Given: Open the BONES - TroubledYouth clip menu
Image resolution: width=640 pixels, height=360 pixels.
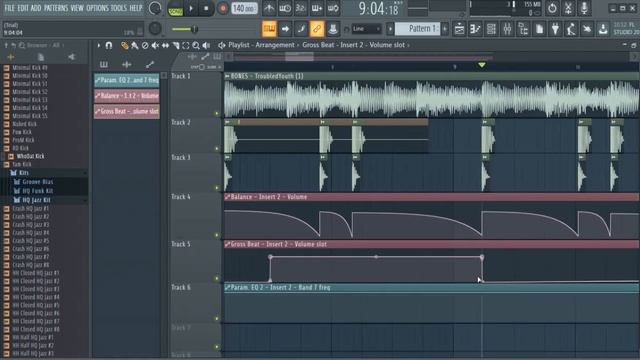Looking at the screenshot, I should tap(227, 76).
